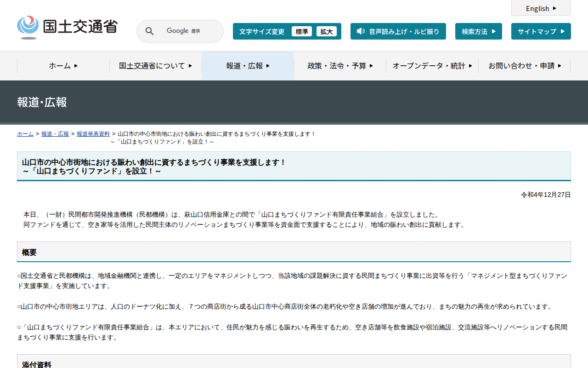Click the arrow icon beside 検索方法
The image size is (588, 368).
494,31
